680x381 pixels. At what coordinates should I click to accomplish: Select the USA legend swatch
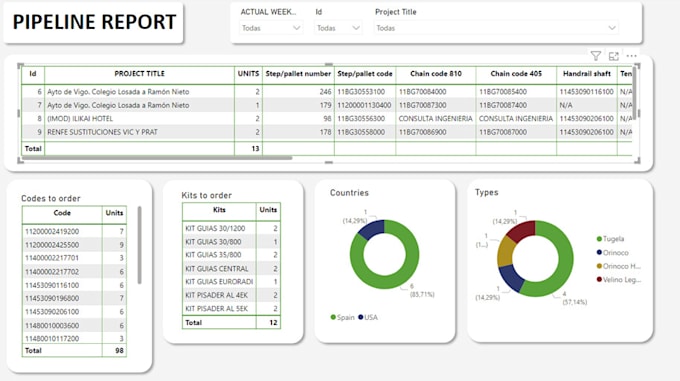point(361,317)
